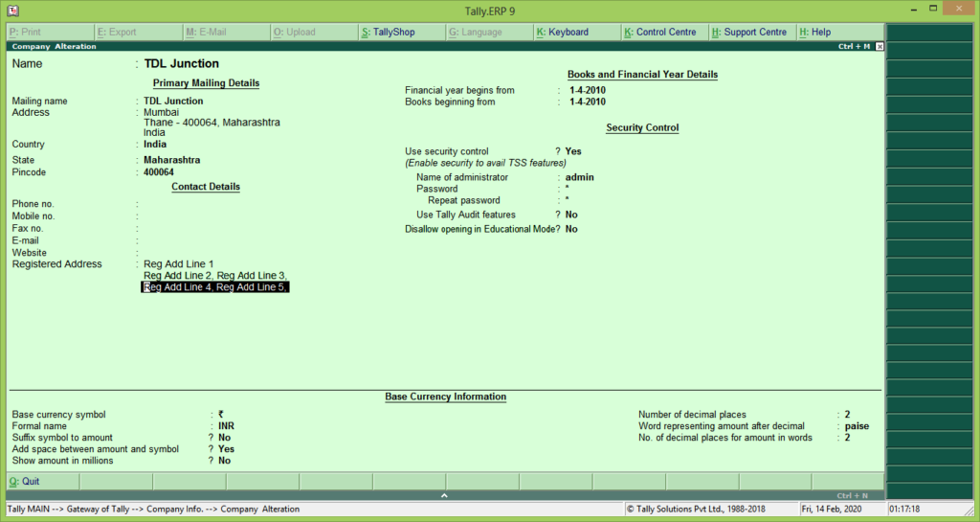The height and width of the screenshot is (522, 980).
Task: Select the Country field value India
Action: 155,144
